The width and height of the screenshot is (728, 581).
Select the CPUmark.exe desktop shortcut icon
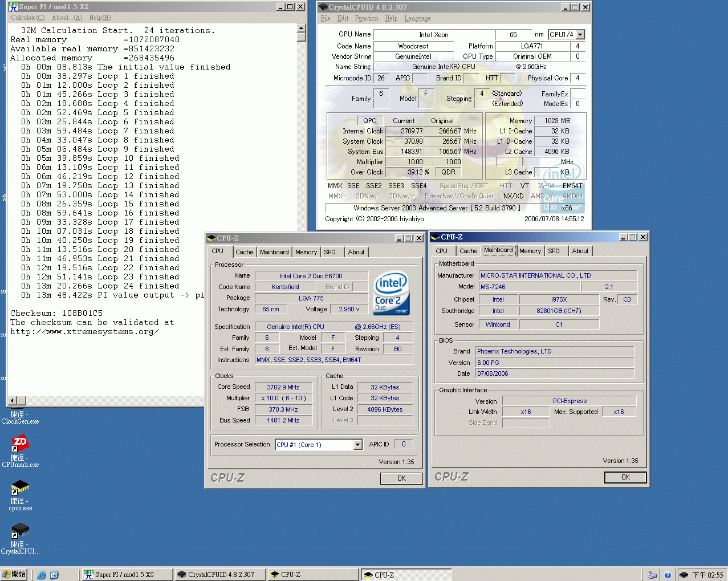coord(20,444)
